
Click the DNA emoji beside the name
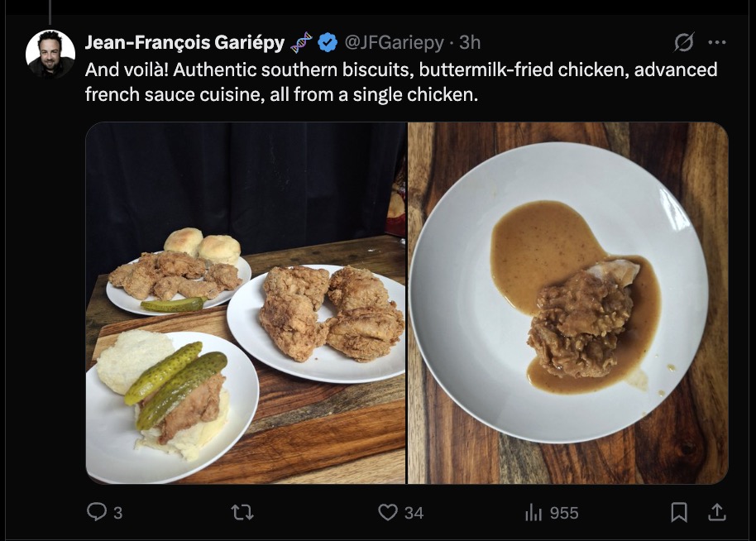coord(302,42)
